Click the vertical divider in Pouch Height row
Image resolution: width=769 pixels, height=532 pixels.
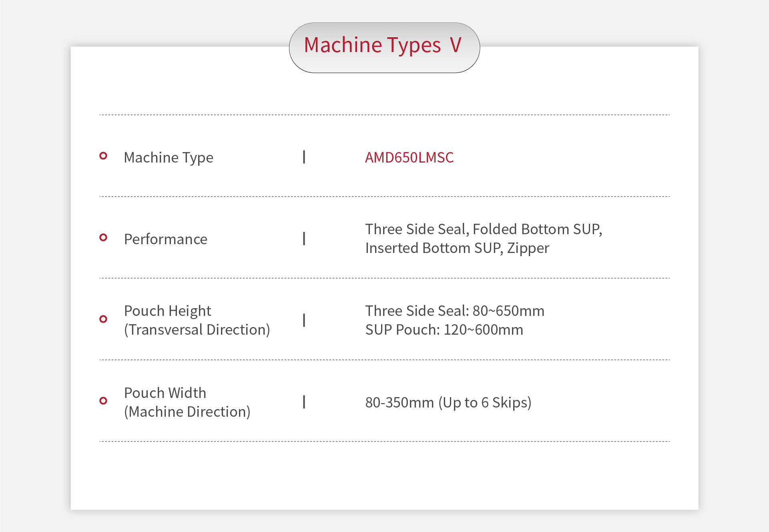pyautogui.click(x=304, y=320)
